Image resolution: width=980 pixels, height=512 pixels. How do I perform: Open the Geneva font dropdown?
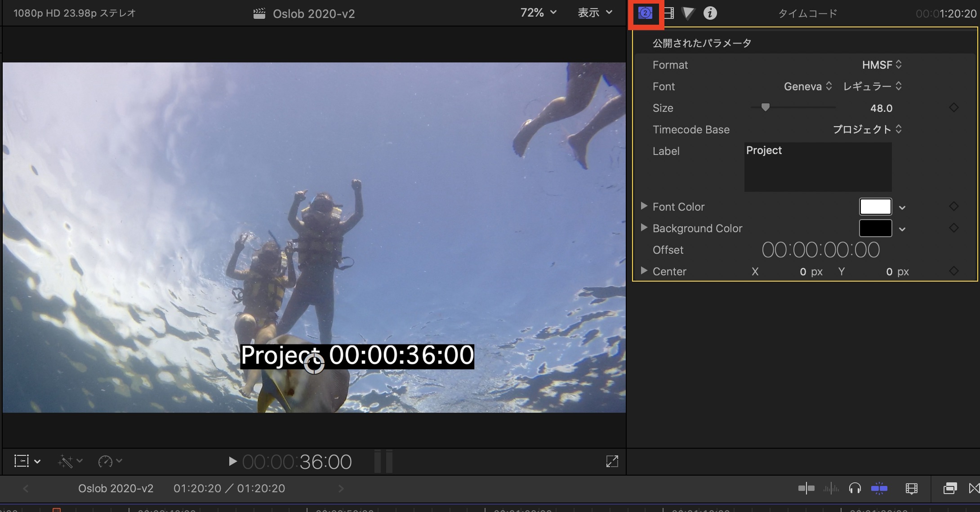(808, 87)
